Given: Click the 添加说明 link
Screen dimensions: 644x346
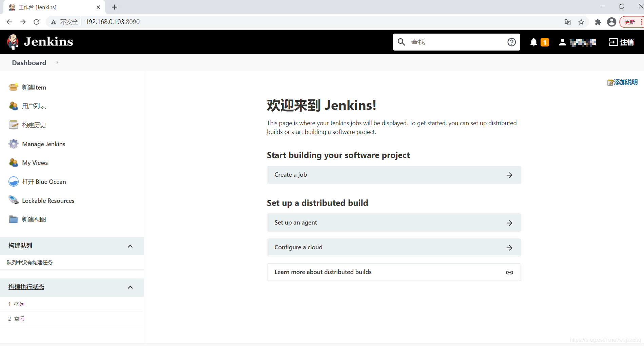Looking at the screenshot, I should tap(626, 82).
